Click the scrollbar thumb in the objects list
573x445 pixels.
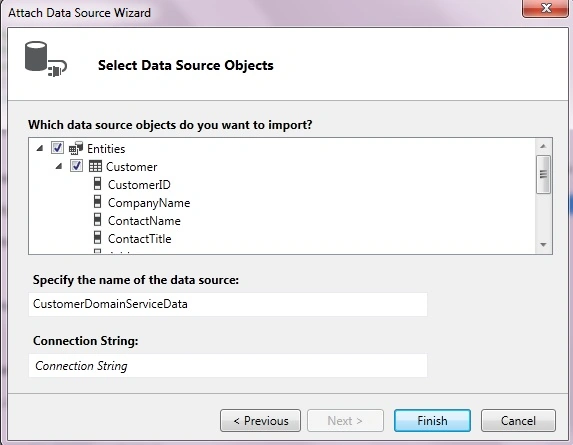tap(543, 174)
